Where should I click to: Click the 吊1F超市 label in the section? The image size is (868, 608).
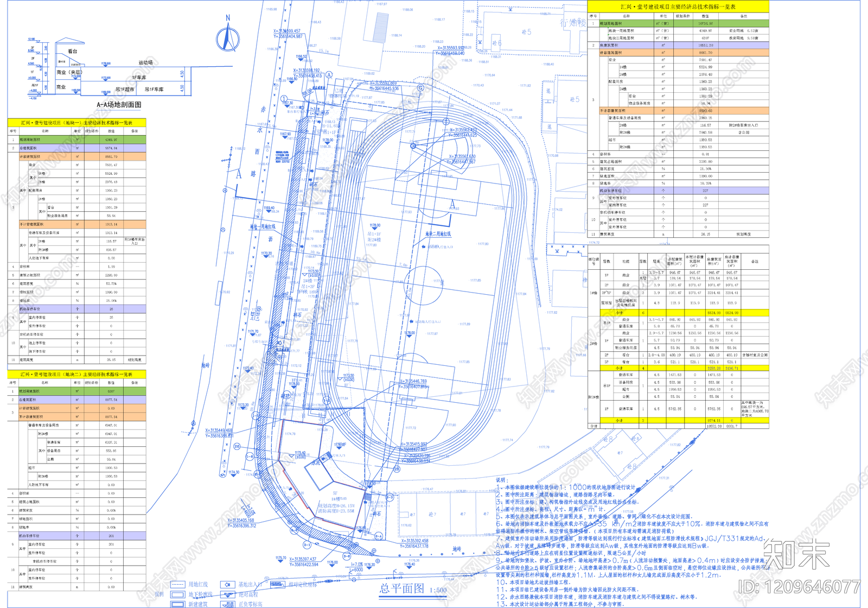coord(125,89)
